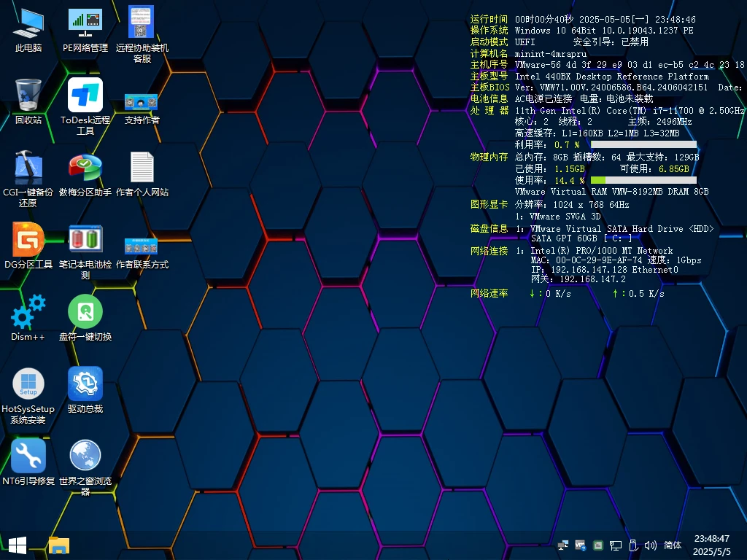The image size is (747, 560).
Task: Click the network computers tray icon
Action: pyautogui.click(x=562, y=545)
